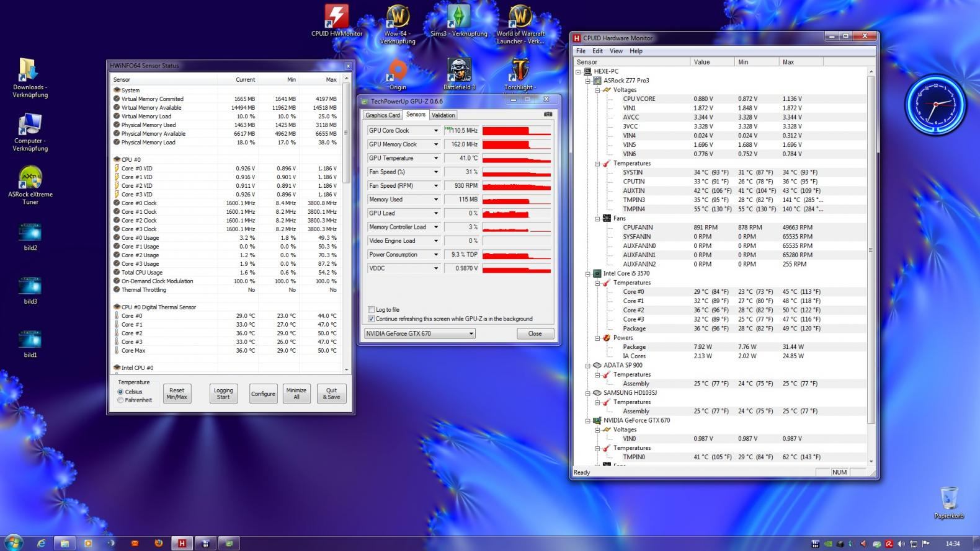Click the VDDC graph in GPU-Z

[517, 268]
